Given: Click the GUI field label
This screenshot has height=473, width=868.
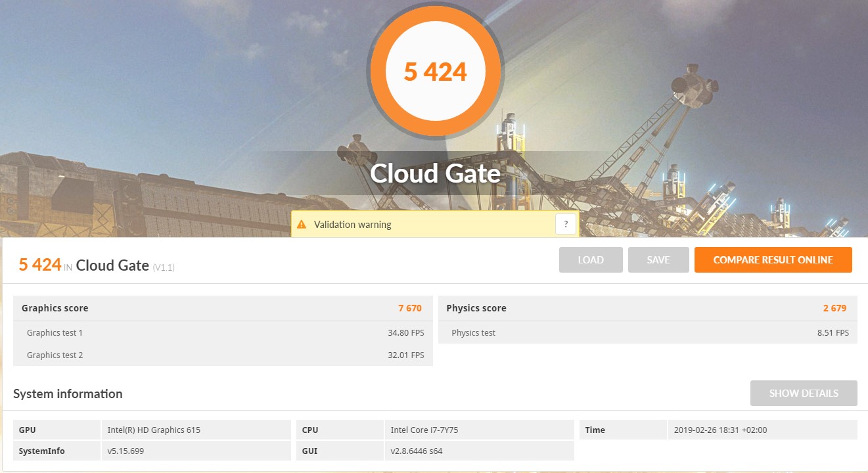Looking at the screenshot, I should coord(309,451).
